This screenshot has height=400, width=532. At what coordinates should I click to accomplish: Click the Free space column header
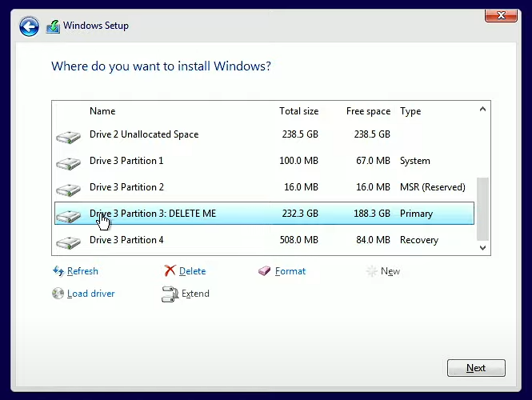click(x=368, y=111)
